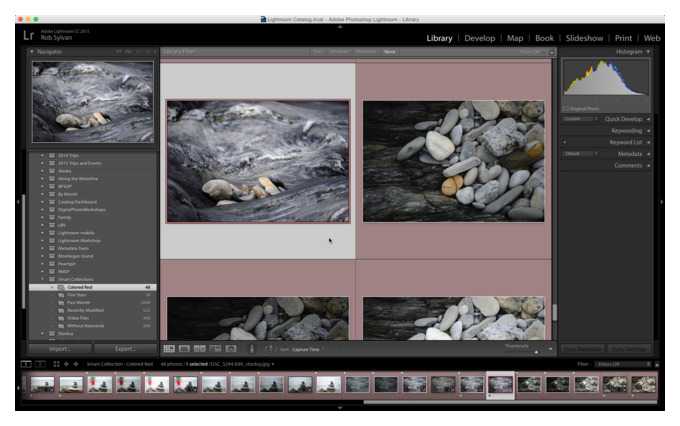Open the main window display button
680x426 pixels.
(26, 364)
